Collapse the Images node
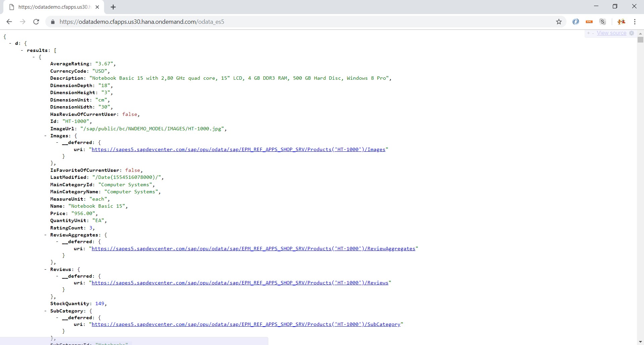Screen dimensions: 644x345 [x=46, y=136]
